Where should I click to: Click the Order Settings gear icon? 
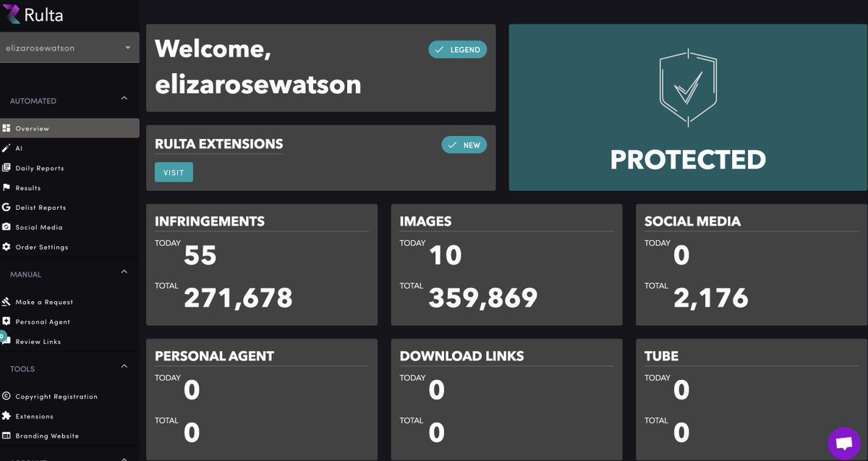pos(7,247)
